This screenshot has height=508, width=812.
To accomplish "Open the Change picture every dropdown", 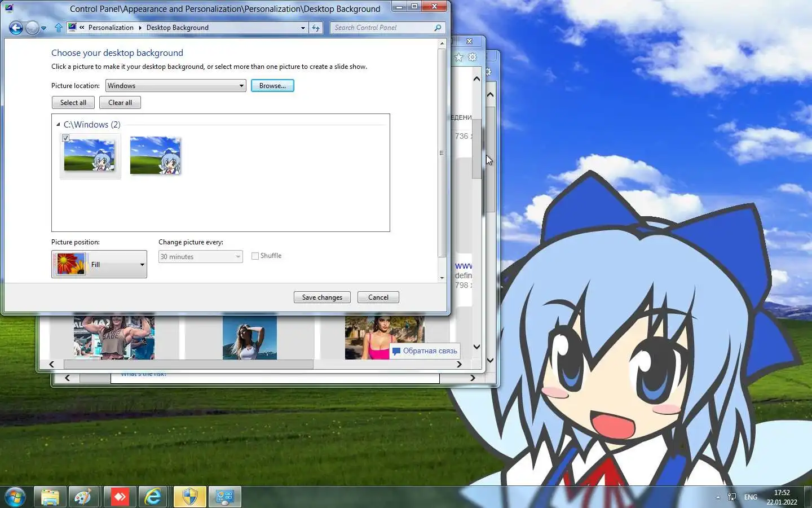I will pos(200,257).
